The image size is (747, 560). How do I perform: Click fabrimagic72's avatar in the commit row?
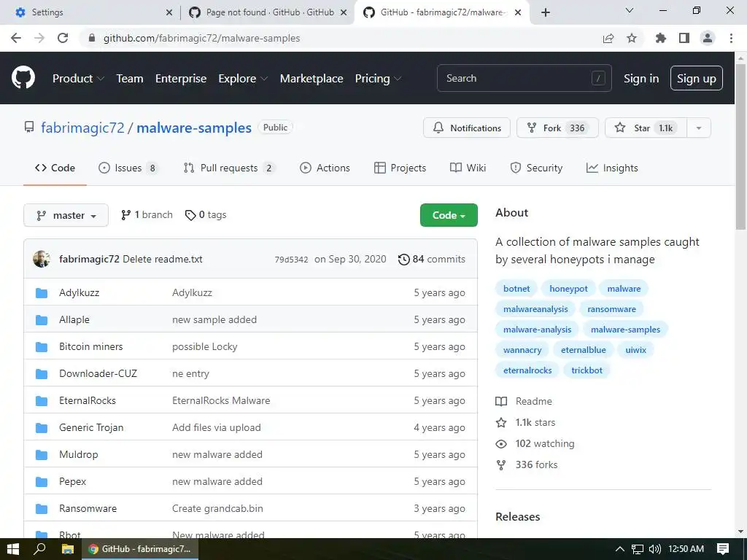pyautogui.click(x=42, y=259)
